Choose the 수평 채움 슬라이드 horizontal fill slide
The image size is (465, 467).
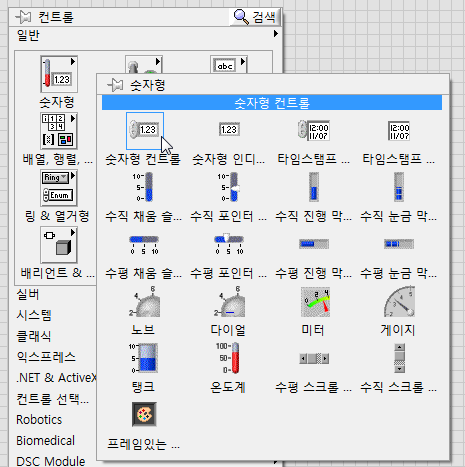[x=144, y=245]
